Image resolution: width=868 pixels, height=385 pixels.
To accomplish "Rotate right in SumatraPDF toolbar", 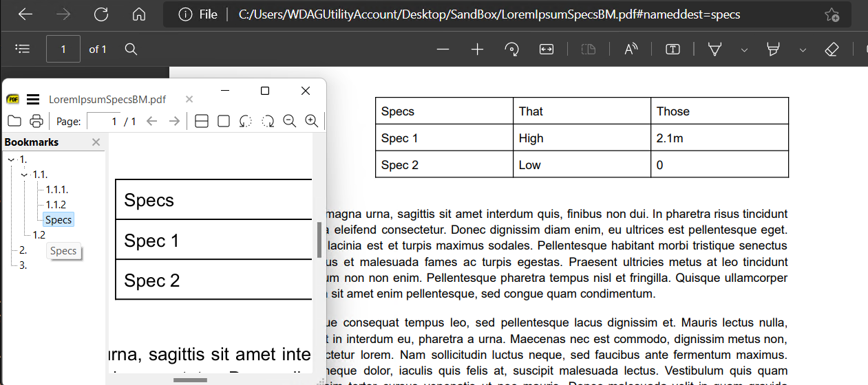I will [x=268, y=121].
